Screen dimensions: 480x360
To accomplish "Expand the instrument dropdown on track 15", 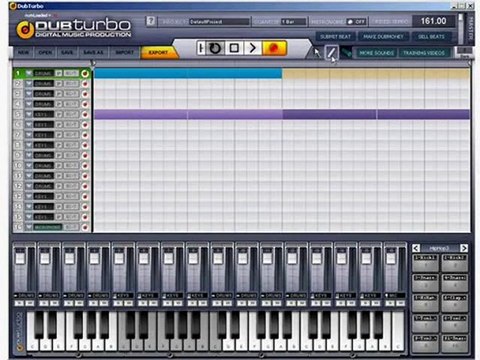I will [29, 217].
